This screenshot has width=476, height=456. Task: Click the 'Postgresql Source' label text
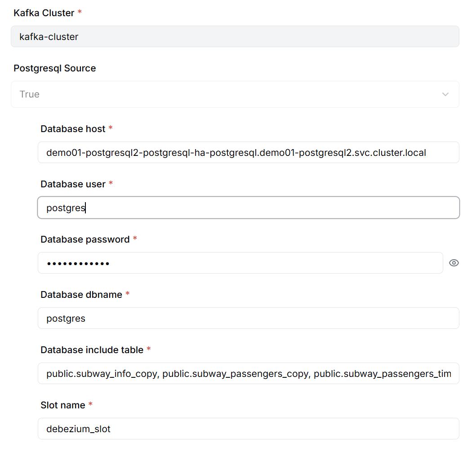click(x=55, y=68)
